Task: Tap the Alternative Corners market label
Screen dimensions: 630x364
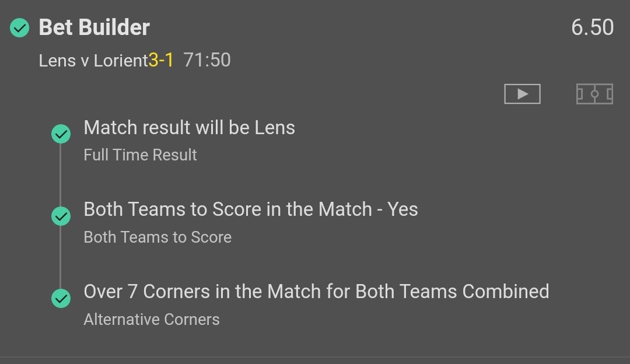Action: point(152,320)
